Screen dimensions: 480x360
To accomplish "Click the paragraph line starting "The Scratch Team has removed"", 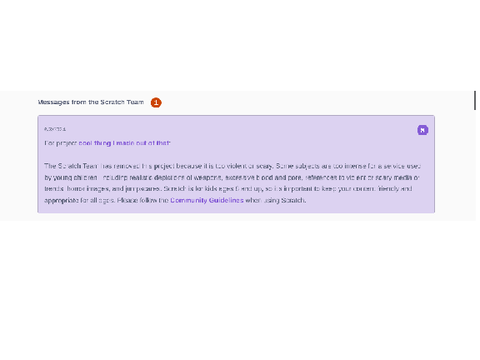I will click(232, 166).
